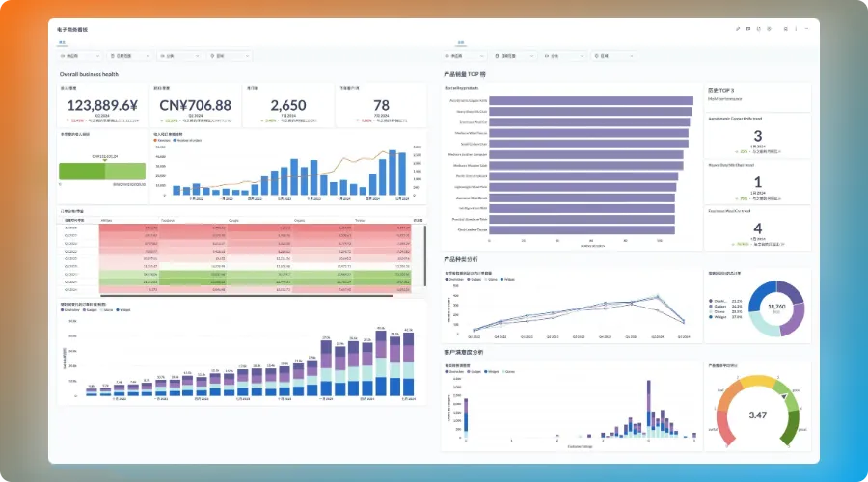
Task: Select the tab above the right-side filter row
Action: [x=461, y=42]
